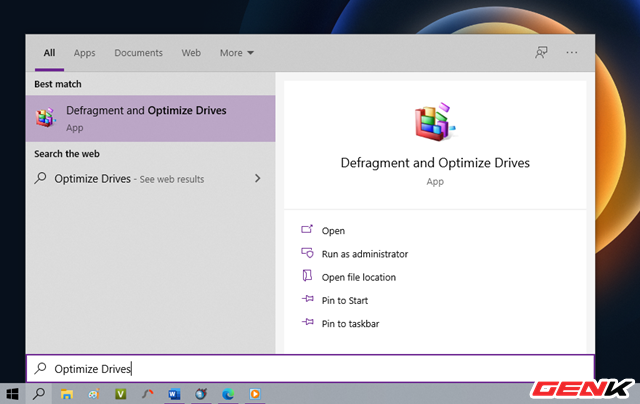The height and width of the screenshot is (404, 640).
Task: Switch to the Apps filter tab
Action: coord(84,53)
